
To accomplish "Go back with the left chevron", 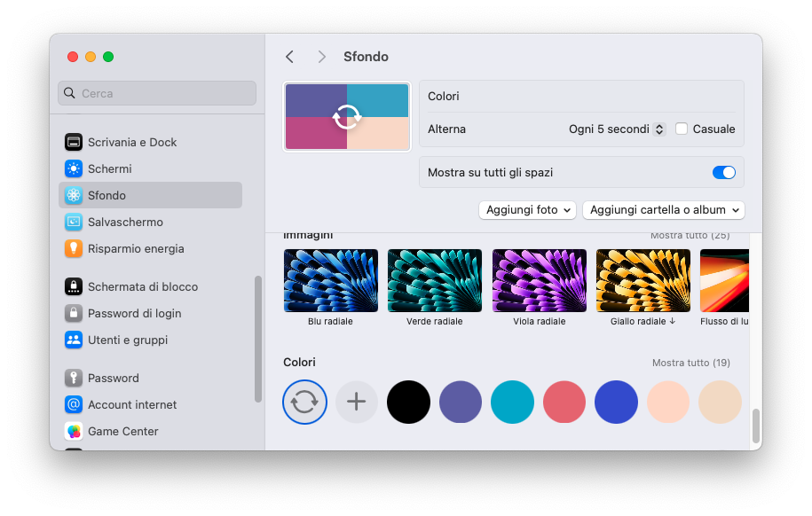I will [x=289, y=57].
